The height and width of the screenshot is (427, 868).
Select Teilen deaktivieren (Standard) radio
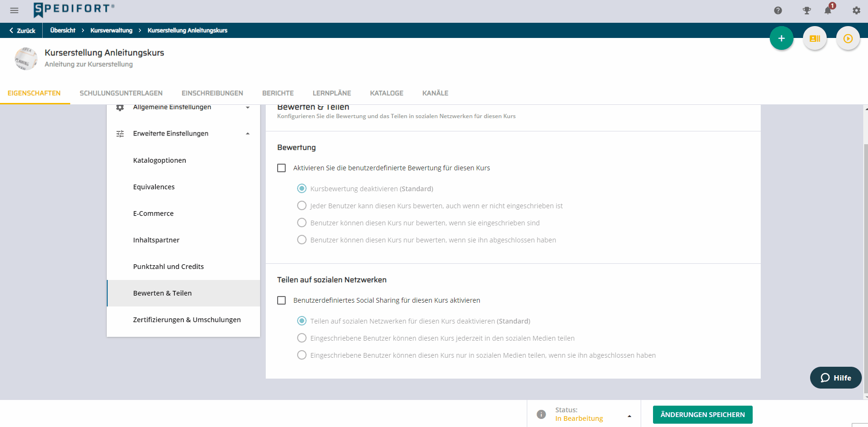tap(302, 321)
